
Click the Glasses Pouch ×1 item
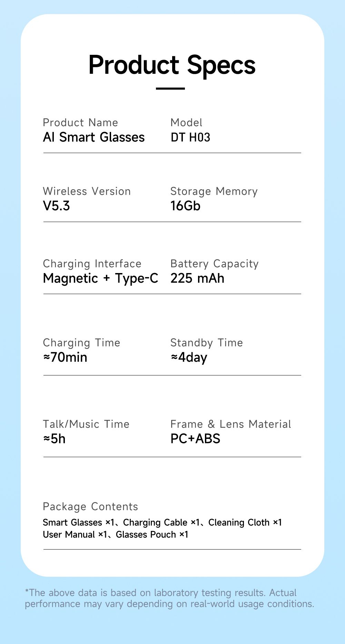point(152,535)
